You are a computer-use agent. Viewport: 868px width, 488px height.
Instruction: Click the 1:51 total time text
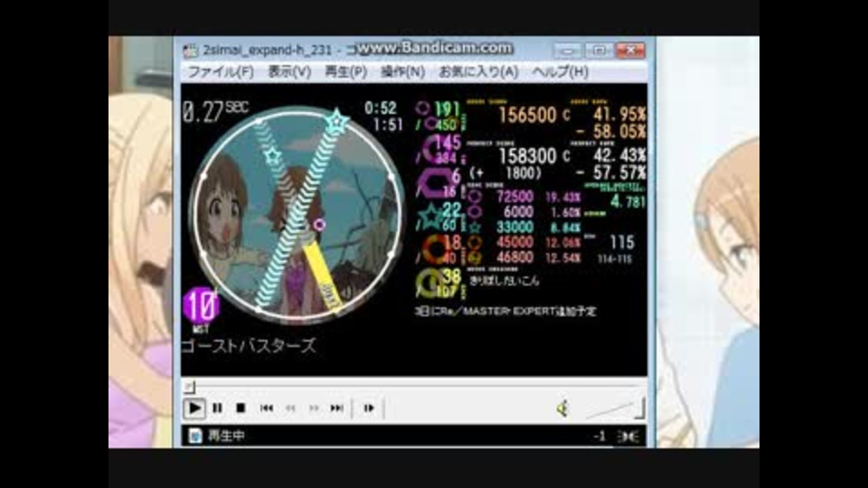point(388,125)
